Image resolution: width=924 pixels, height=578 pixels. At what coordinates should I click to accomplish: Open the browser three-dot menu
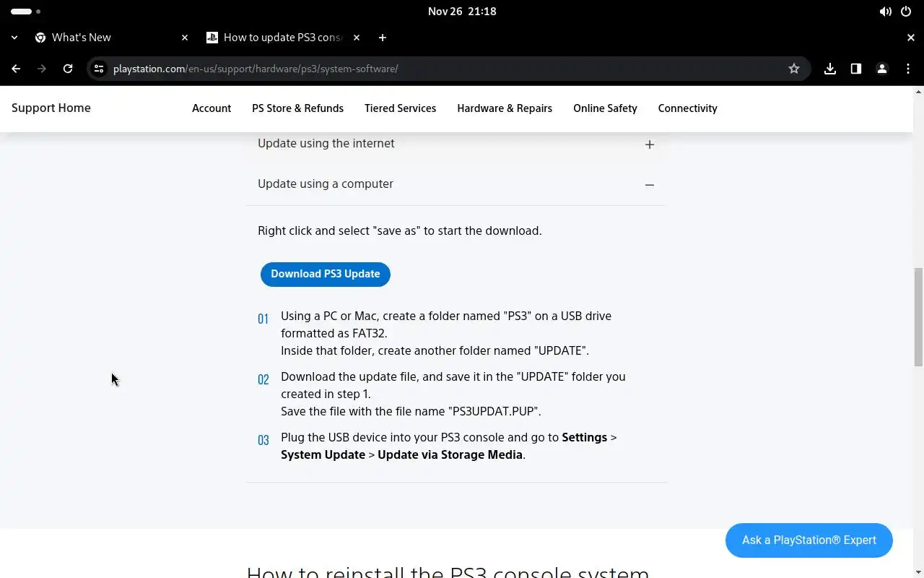coord(908,69)
